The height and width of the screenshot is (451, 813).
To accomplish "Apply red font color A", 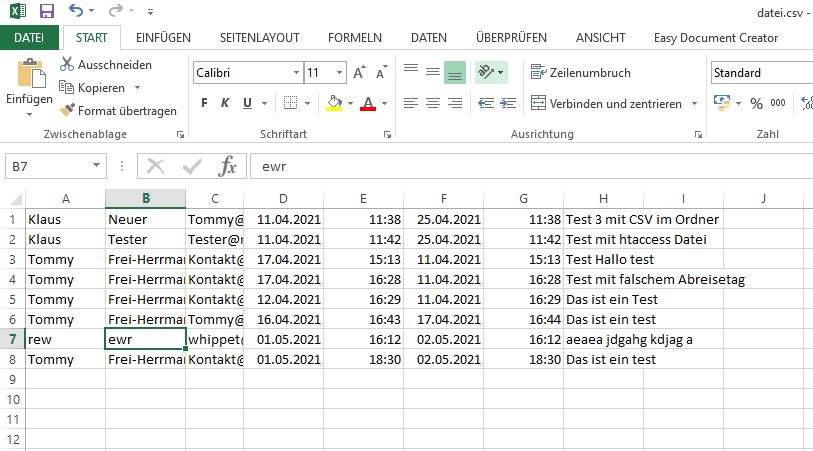I will pyautogui.click(x=368, y=103).
